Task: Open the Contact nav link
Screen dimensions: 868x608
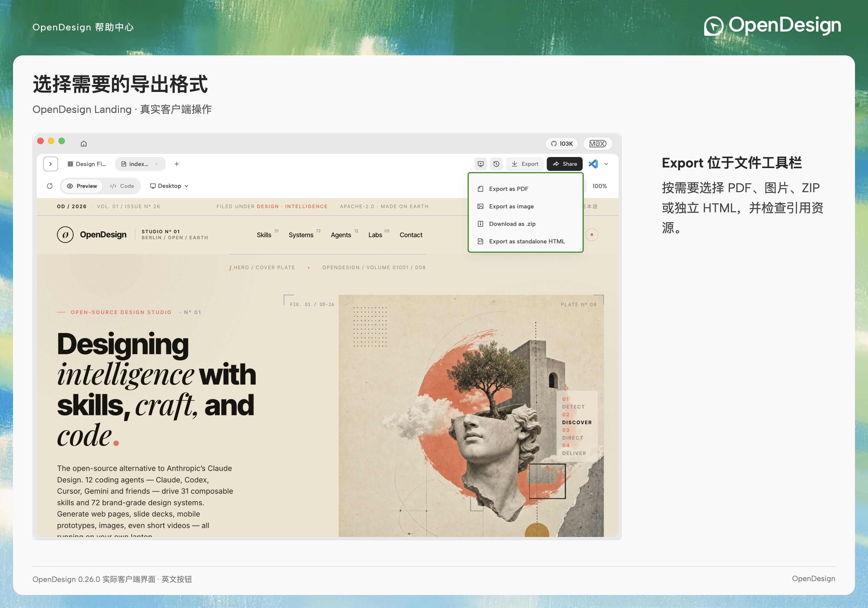Action: coord(411,235)
